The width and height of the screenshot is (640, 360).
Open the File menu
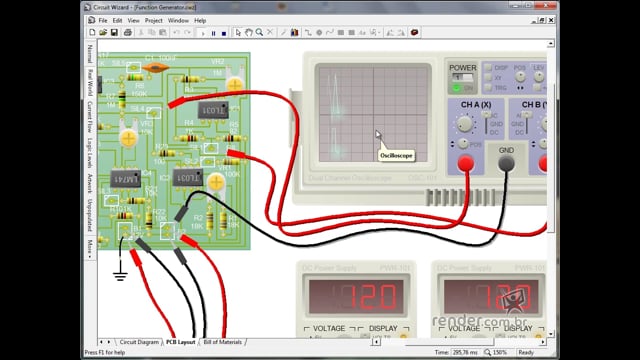pyautogui.click(x=103, y=20)
